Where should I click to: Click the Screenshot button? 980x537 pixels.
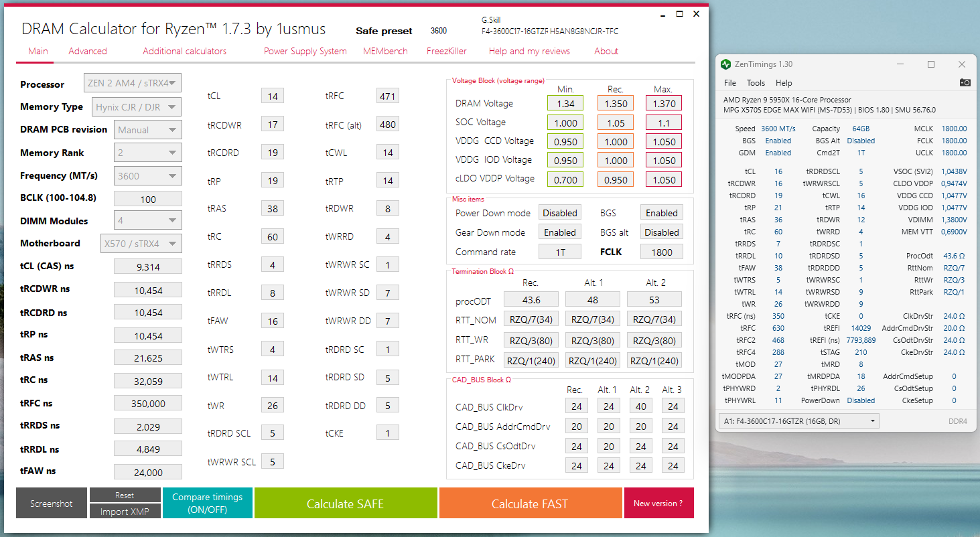tap(52, 504)
